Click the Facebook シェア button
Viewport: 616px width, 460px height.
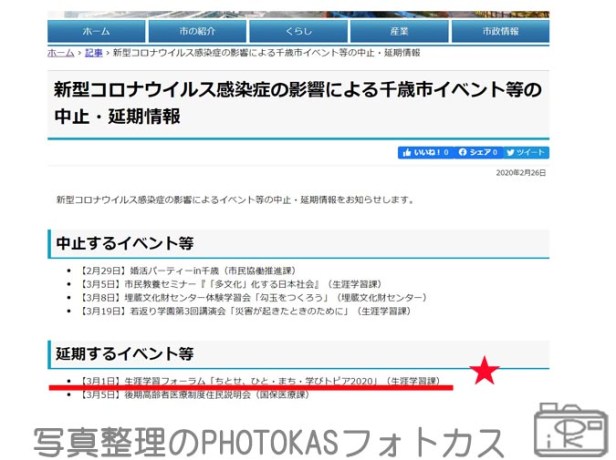pyautogui.click(x=478, y=152)
